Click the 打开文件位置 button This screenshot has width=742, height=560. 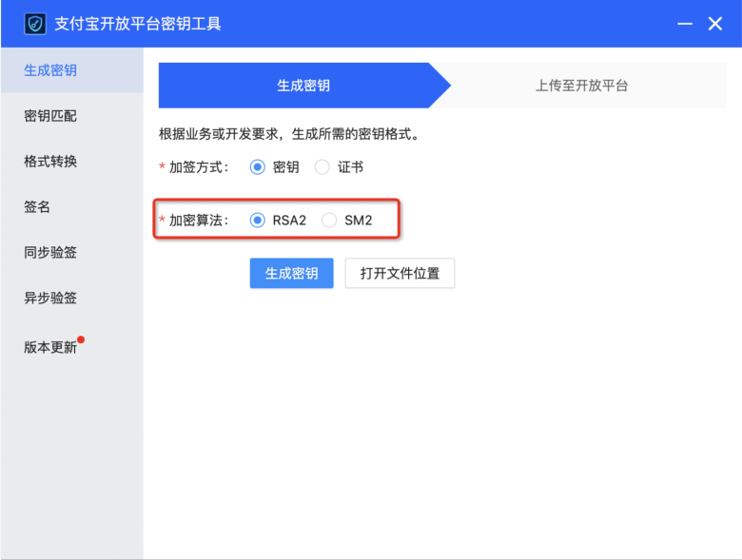click(x=400, y=274)
